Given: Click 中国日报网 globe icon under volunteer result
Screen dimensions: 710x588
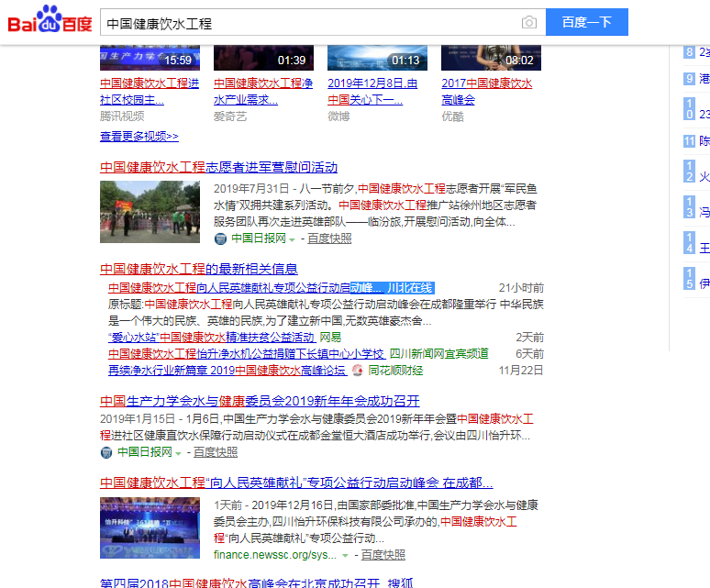Looking at the screenshot, I should (x=220, y=239).
